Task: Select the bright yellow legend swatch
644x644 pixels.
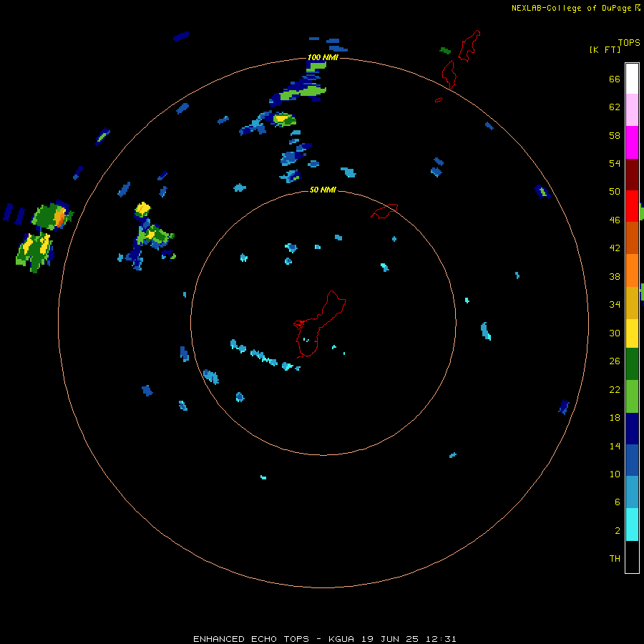Action: [x=632, y=333]
